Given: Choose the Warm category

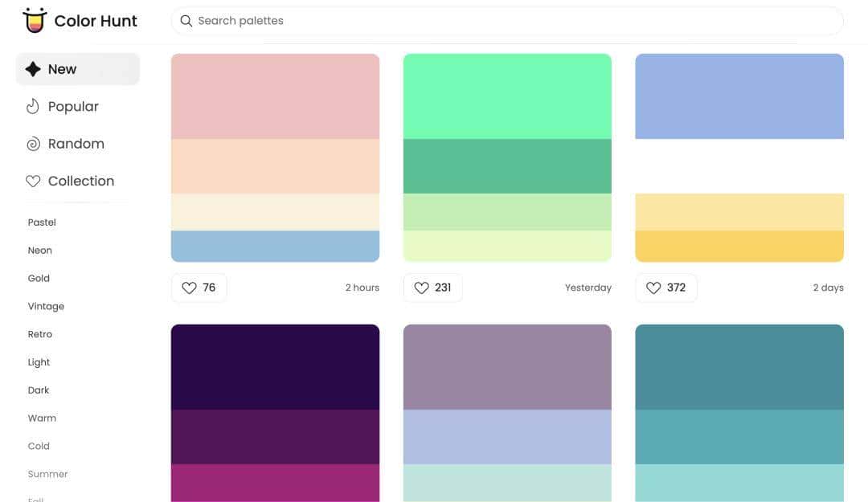Looking at the screenshot, I should click(x=42, y=418).
